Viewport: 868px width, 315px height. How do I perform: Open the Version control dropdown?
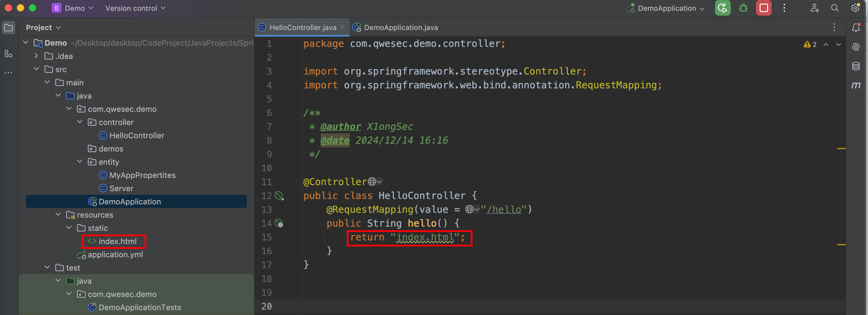coord(135,8)
